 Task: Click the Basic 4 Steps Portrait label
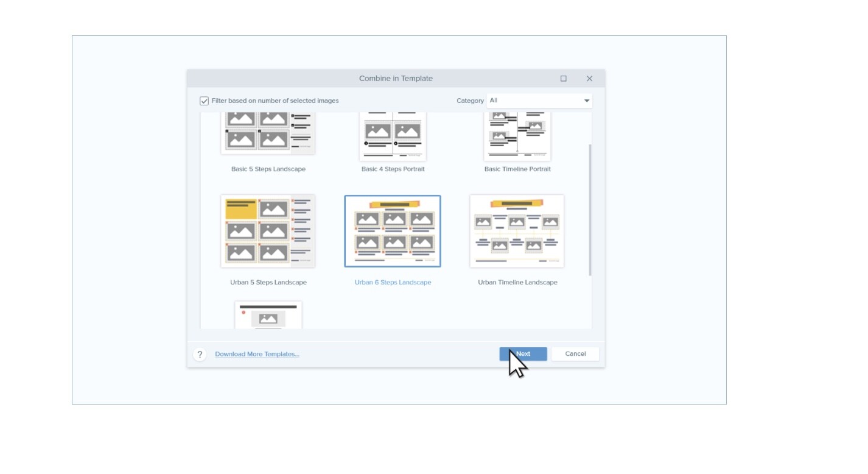(393, 169)
